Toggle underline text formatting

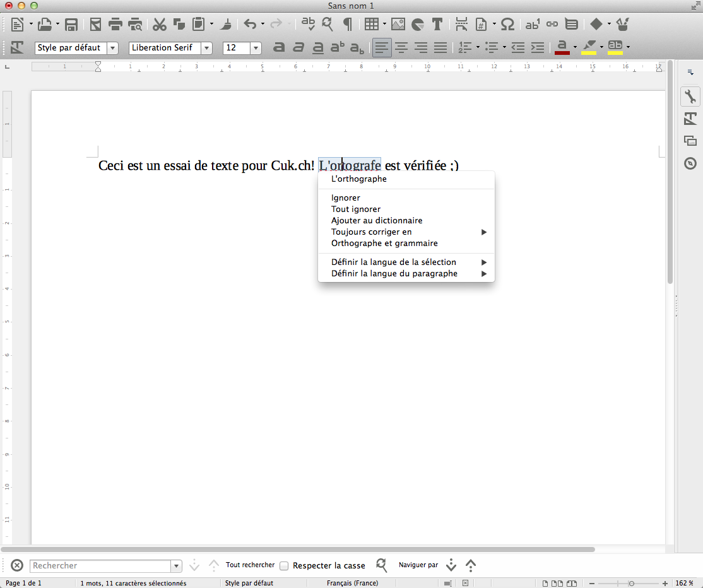318,47
